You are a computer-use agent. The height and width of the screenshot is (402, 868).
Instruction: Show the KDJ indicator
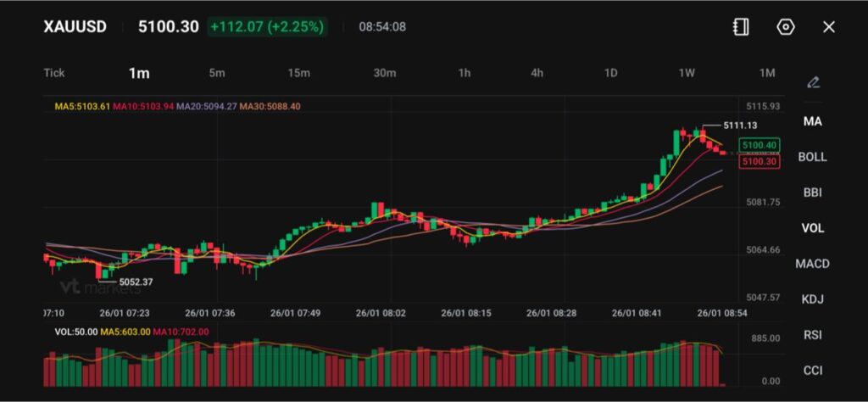tap(812, 299)
